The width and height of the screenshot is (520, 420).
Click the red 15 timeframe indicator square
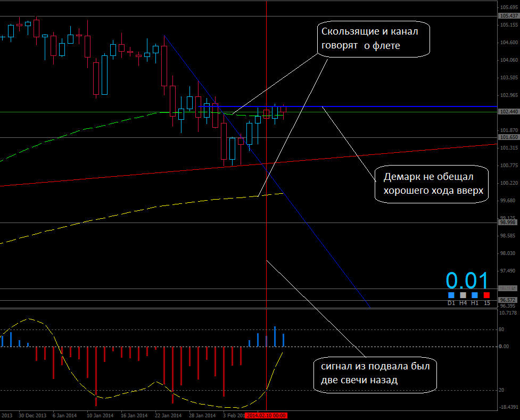click(x=486, y=295)
